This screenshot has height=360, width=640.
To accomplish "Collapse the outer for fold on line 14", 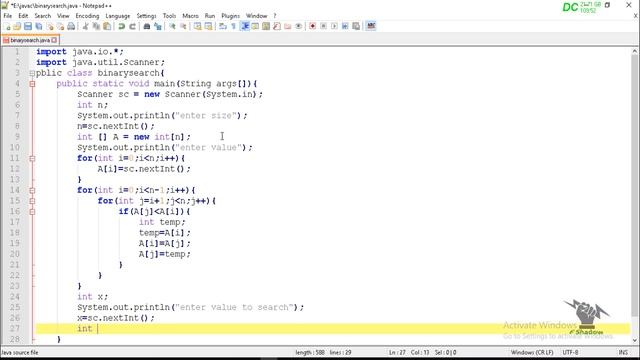I will 32,190.
